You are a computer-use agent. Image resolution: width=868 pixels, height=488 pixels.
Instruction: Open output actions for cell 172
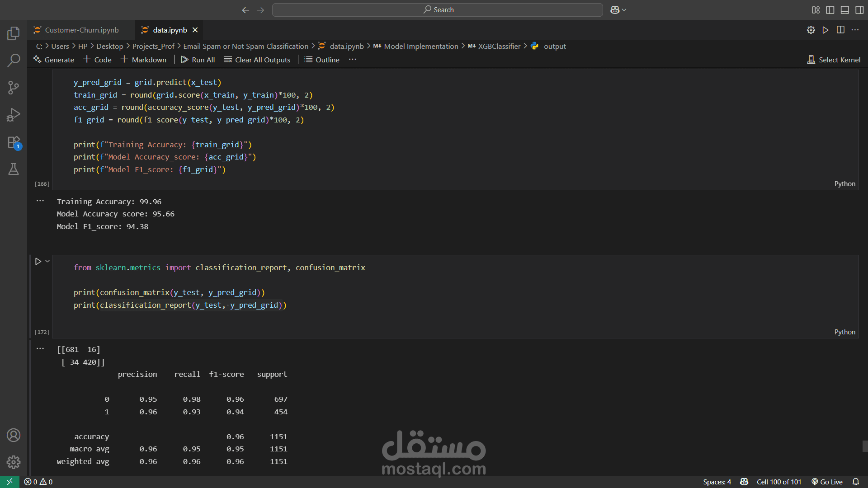[x=40, y=349]
